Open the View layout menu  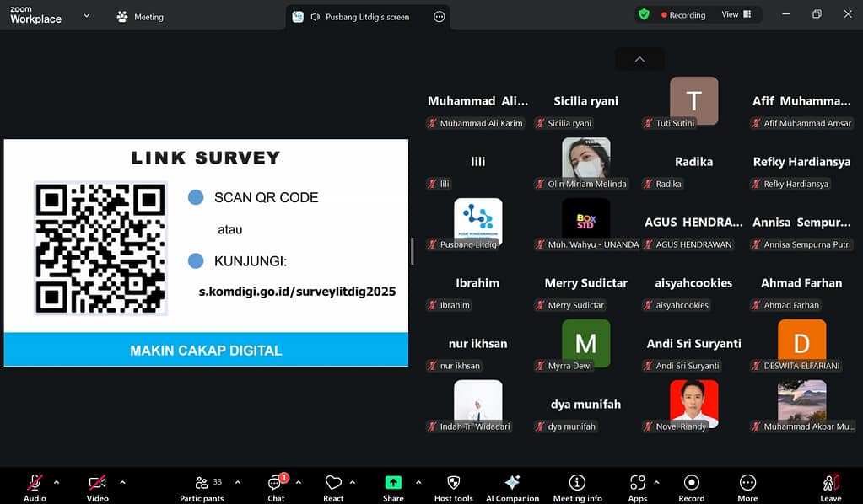coord(736,14)
